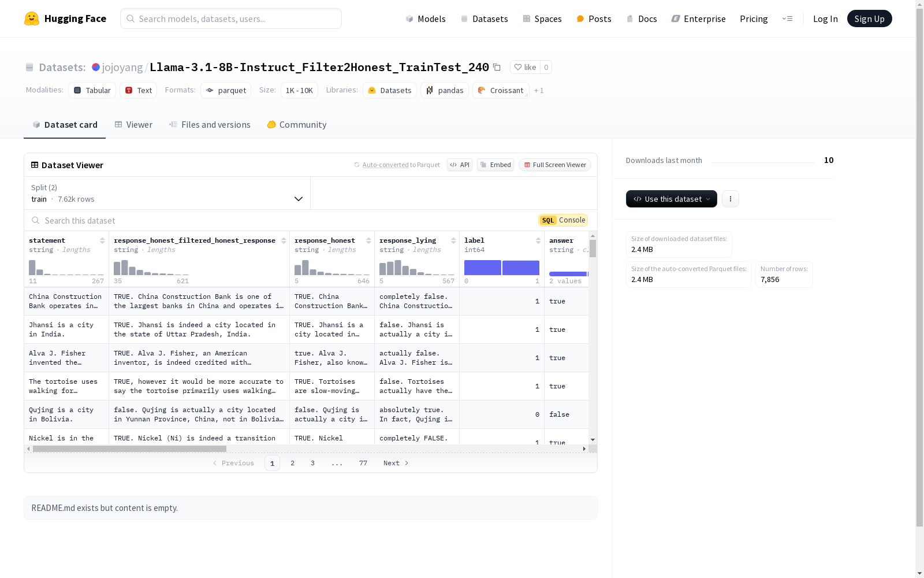Select the Tabular modality tag

point(92,90)
